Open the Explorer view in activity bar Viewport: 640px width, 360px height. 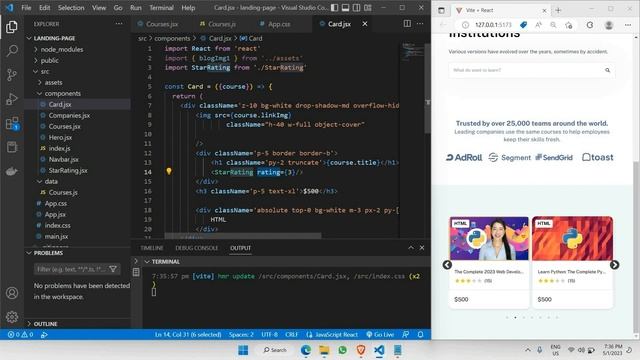[x=12, y=27]
